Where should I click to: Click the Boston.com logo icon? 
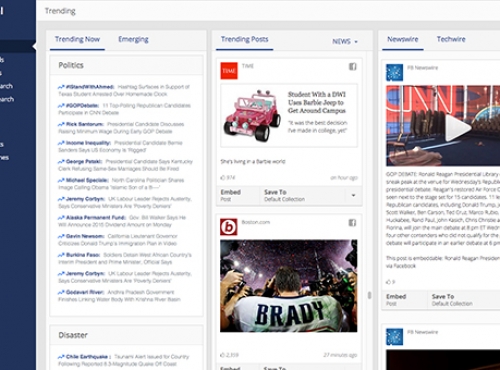229,227
